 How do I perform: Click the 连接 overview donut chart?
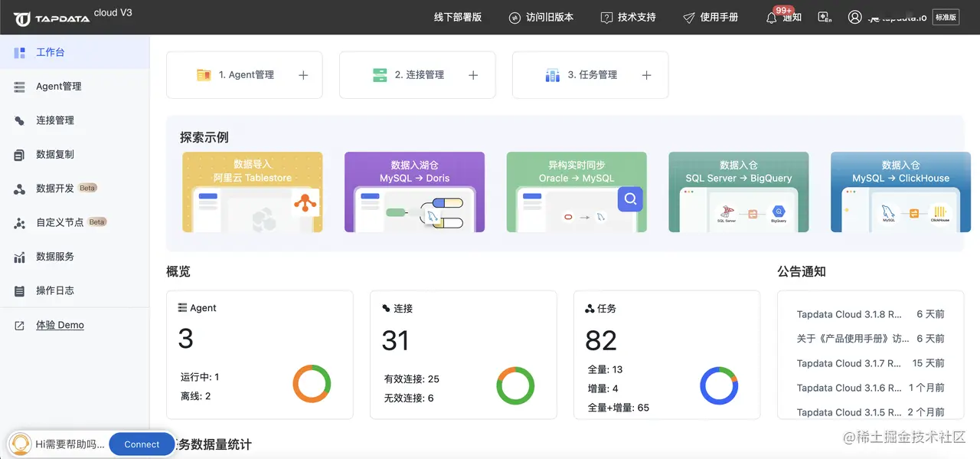(x=515, y=385)
